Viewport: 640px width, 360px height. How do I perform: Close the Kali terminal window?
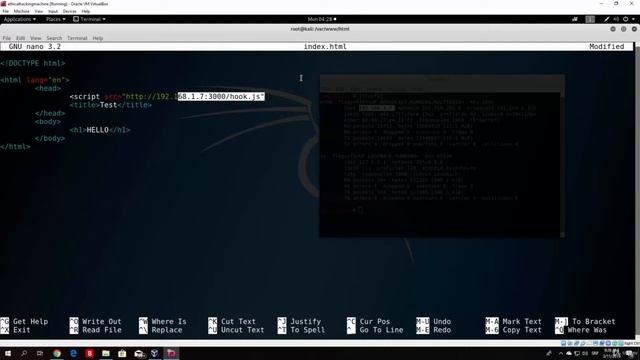tap(634, 29)
